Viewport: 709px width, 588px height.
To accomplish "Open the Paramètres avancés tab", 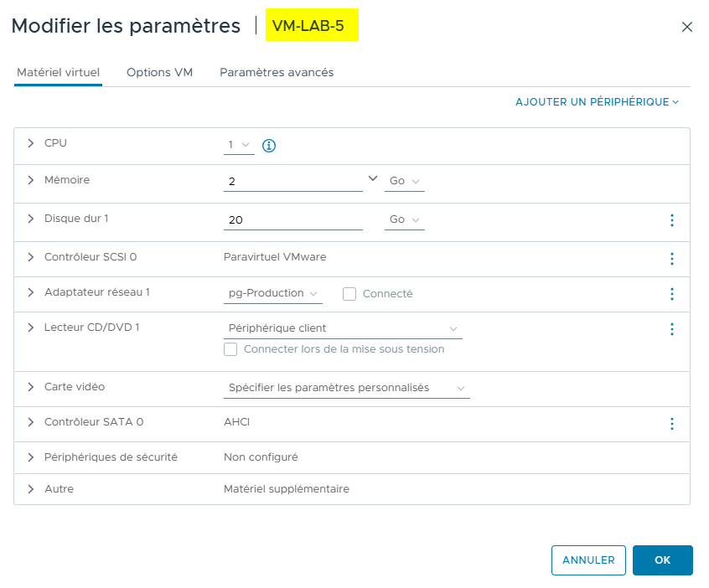I will tap(277, 73).
